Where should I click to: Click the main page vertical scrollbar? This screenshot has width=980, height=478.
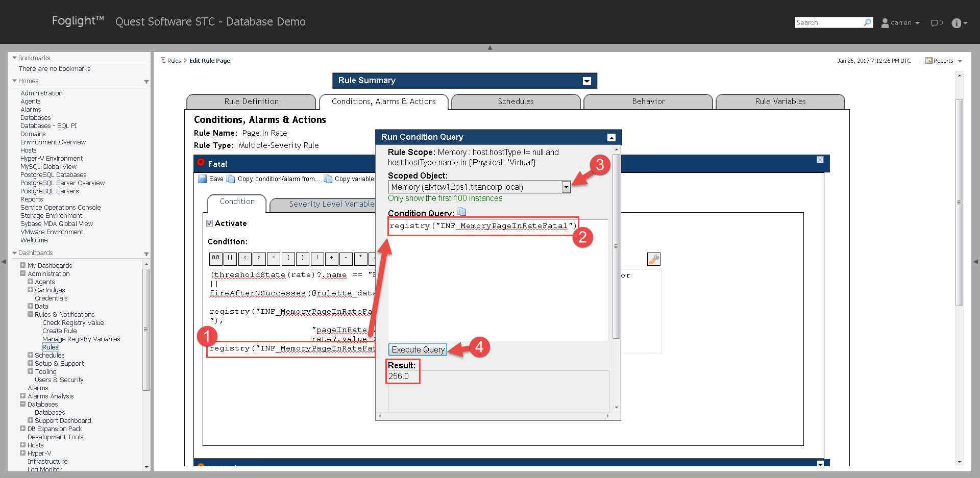[x=959, y=204]
